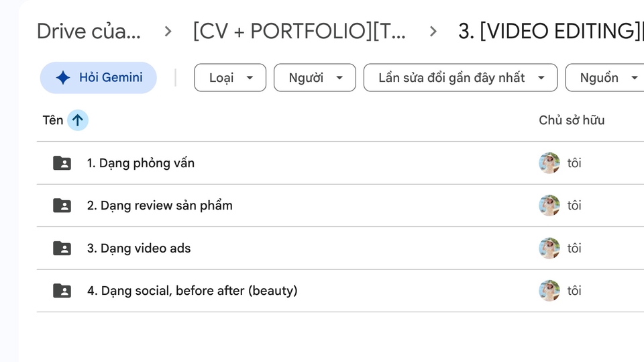Open the Hỏi Gemini assistant button
This screenshot has height=362, width=644.
pos(98,77)
